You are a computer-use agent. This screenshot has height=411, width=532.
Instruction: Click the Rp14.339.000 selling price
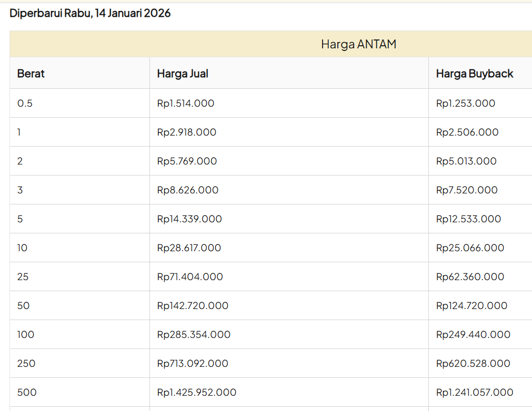pyautogui.click(x=189, y=219)
